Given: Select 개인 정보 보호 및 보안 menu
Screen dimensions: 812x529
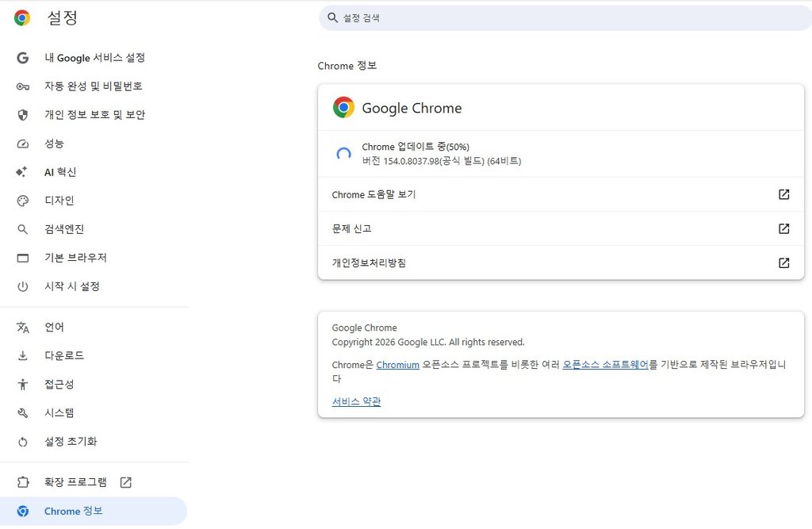Looking at the screenshot, I should 94,114.
